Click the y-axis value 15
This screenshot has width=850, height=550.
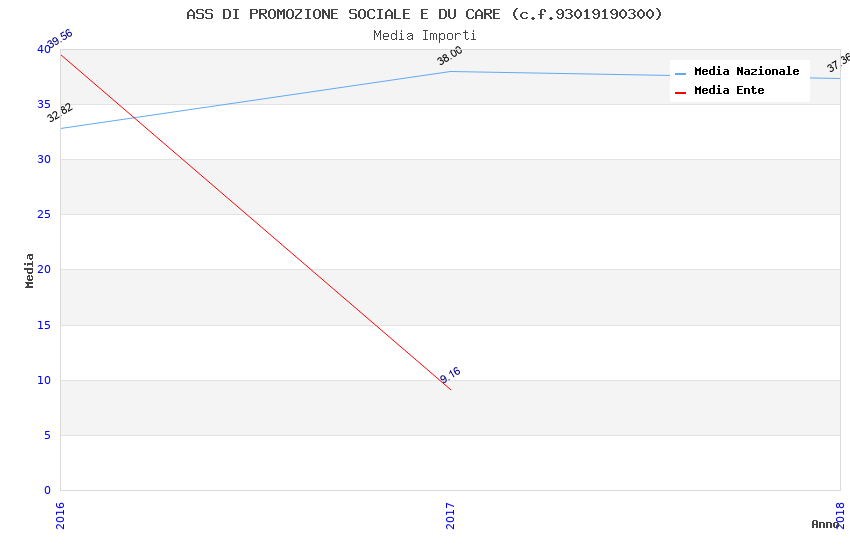coord(44,325)
